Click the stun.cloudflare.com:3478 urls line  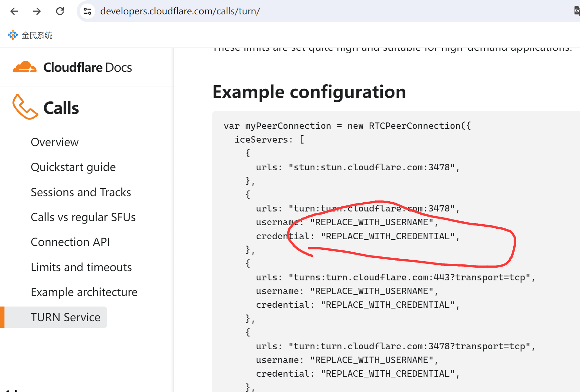[358, 167]
